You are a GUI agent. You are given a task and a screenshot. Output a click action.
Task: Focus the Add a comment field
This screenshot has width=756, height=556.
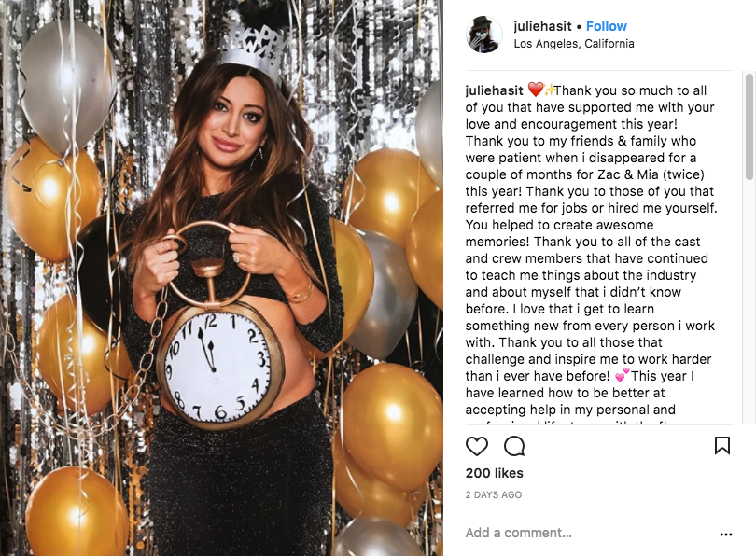click(588, 533)
